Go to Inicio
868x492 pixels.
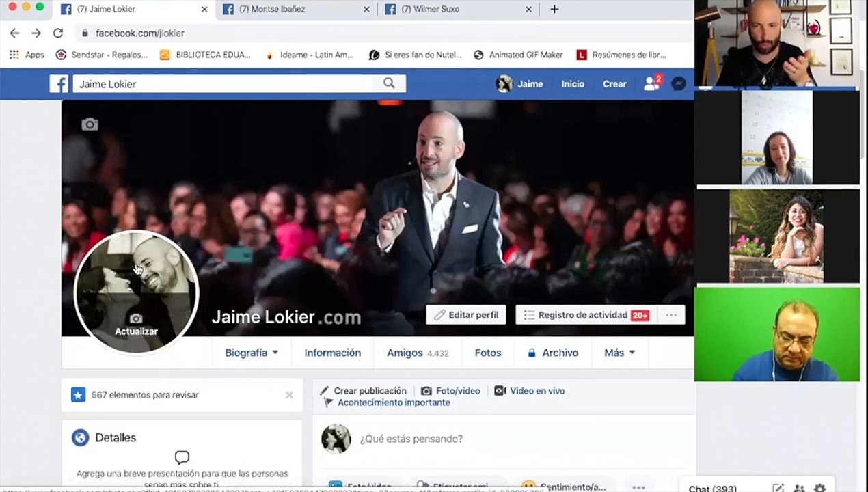(x=573, y=84)
